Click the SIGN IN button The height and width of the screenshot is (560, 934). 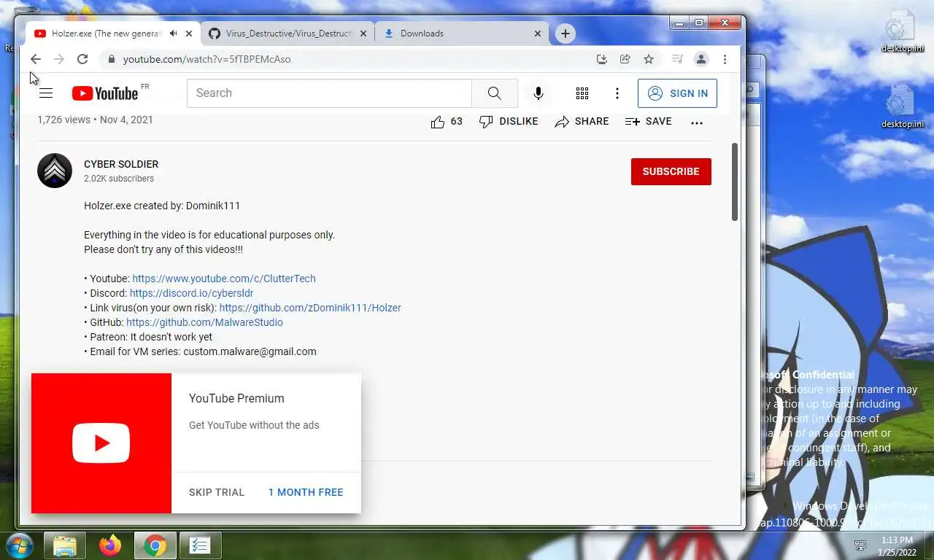pos(677,93)
